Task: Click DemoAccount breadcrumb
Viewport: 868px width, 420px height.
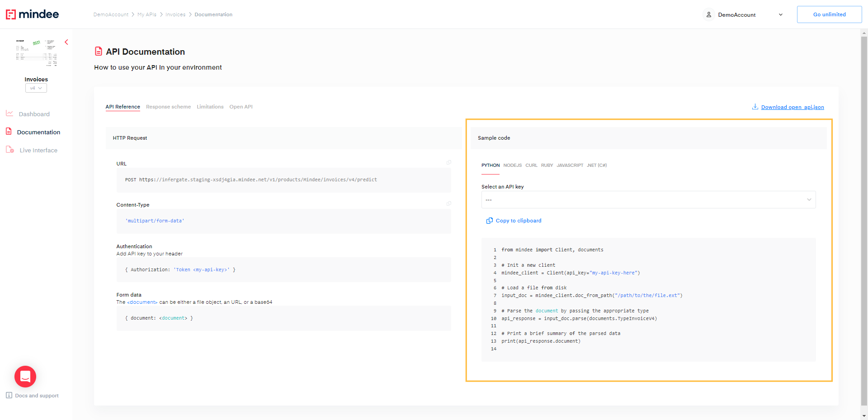Action: click(x=111, y=14)
